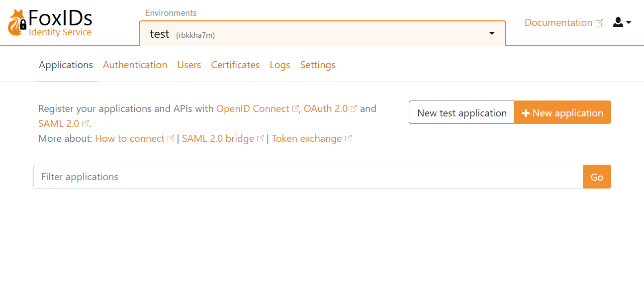Click external-link icon after How to connect
The width and height of the screenshot is (644, 299).
[x=171, y=138]
